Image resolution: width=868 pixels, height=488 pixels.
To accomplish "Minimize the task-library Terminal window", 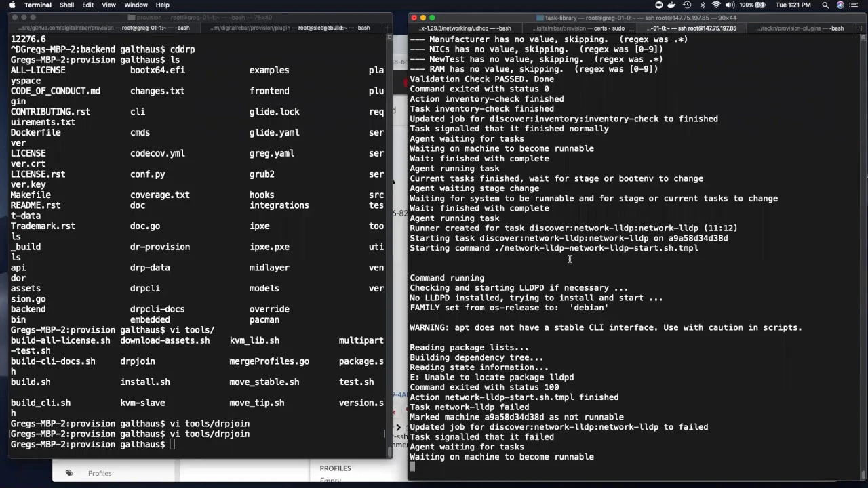I will [423, 18].
